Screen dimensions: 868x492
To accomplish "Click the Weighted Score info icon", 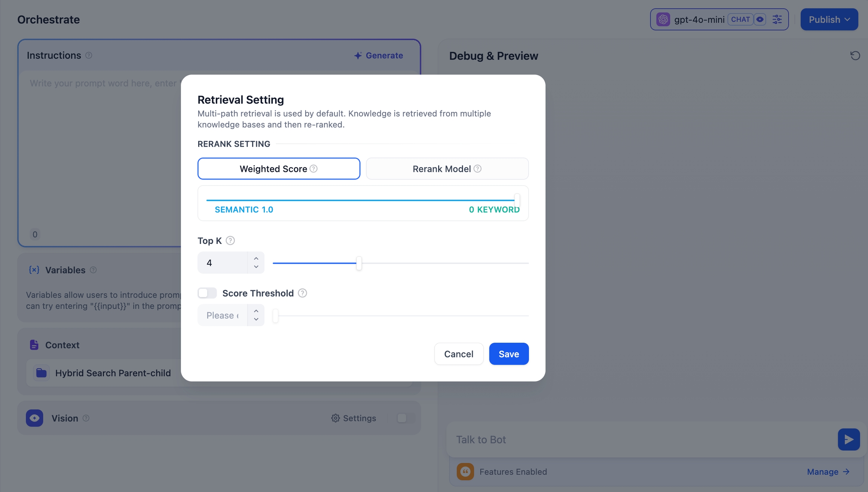I will [x=313, y=169].
